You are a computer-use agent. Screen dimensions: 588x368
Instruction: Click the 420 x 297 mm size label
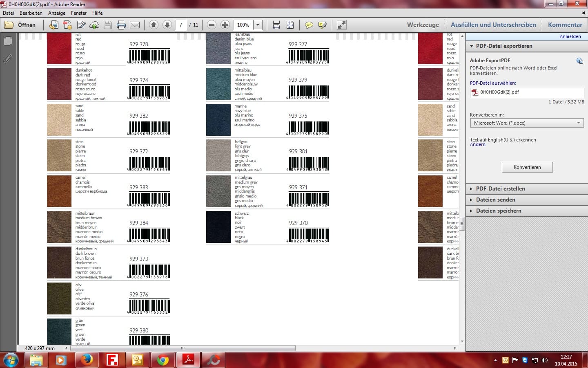pos(40,348)
